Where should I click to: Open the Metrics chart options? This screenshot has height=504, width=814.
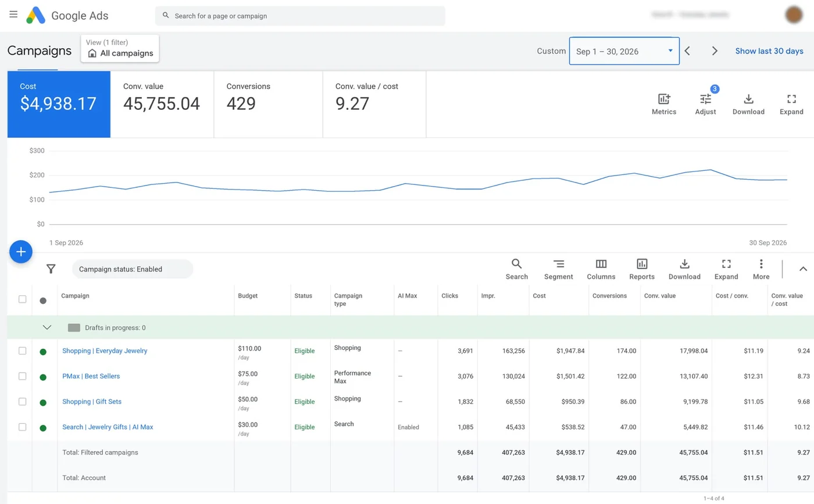click(664, 104)
